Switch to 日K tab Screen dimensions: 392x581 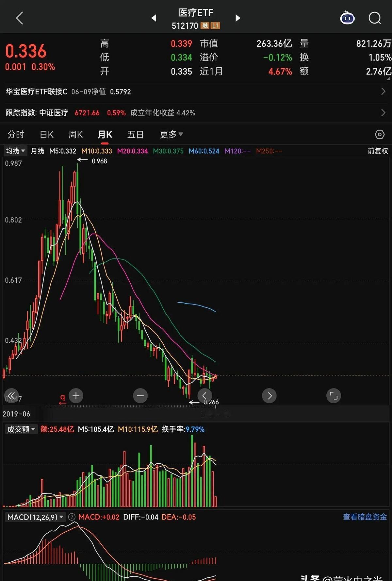click(x=47, y=134)
